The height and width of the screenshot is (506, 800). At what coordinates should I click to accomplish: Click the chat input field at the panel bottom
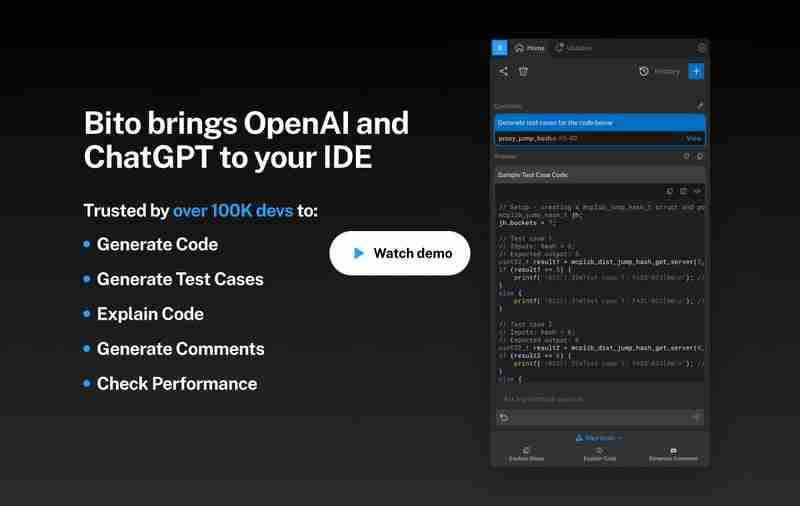coord(599,418)
